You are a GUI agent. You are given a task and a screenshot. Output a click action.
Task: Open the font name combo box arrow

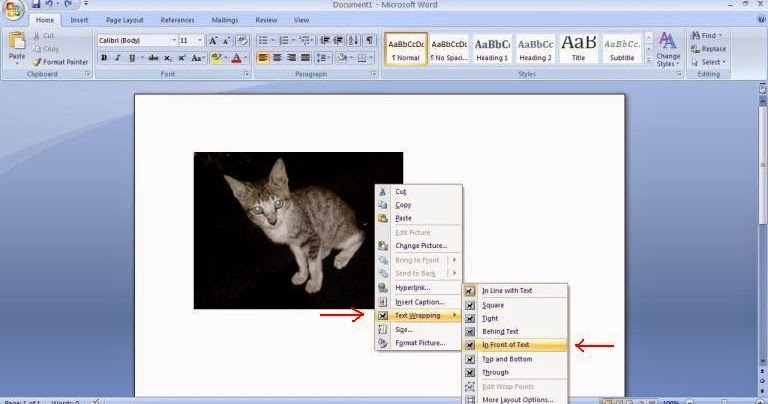174,40
